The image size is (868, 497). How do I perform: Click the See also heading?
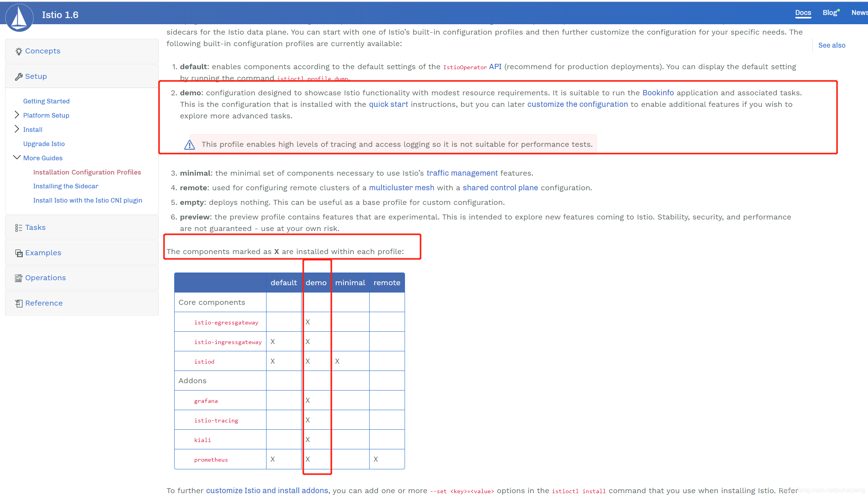pos(831,45)
